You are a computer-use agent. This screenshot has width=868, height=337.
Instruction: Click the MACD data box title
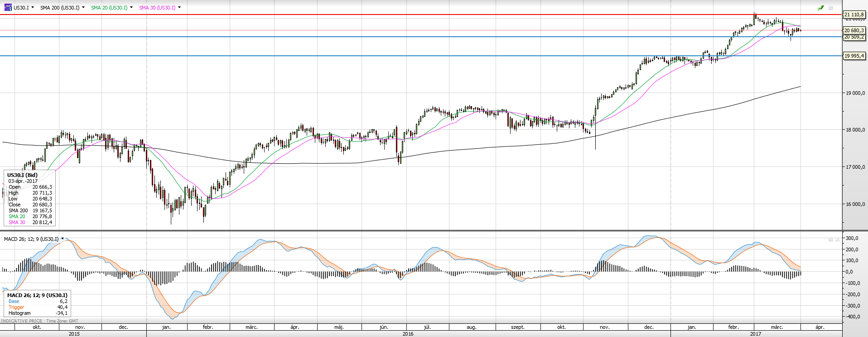(37, 295)
